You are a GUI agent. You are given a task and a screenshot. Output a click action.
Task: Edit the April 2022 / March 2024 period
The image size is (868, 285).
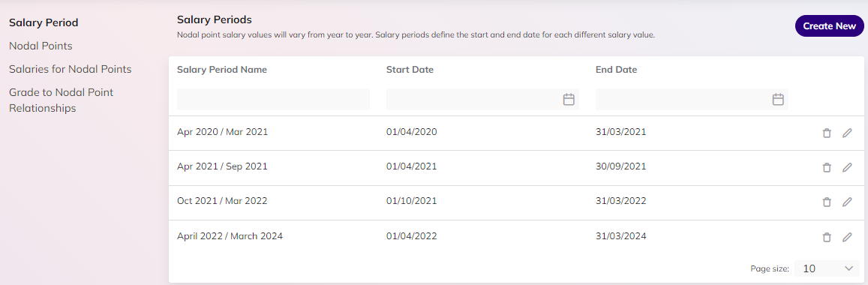coord(846,237)
